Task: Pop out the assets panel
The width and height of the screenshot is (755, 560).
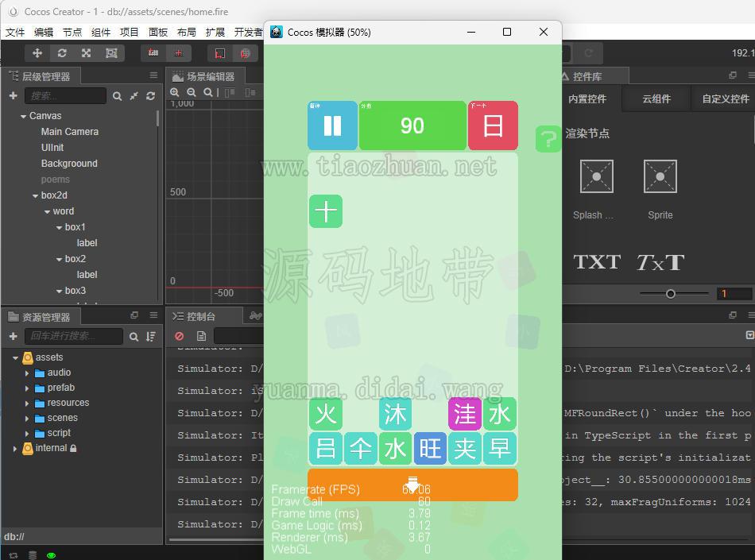Action: click(x=134, y=315)
